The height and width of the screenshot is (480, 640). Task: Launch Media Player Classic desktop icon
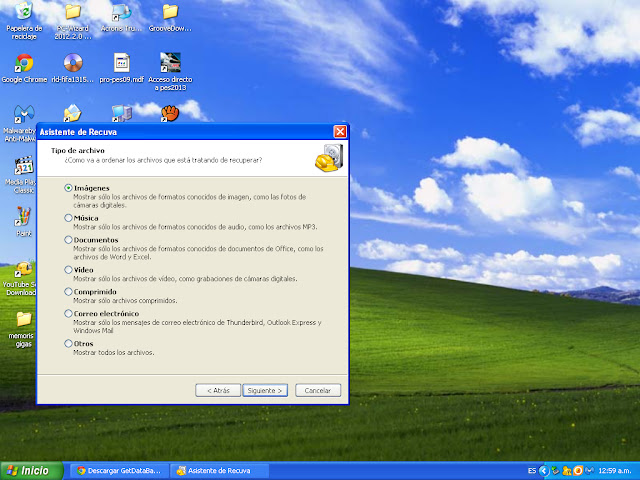(x=24, y=165)
